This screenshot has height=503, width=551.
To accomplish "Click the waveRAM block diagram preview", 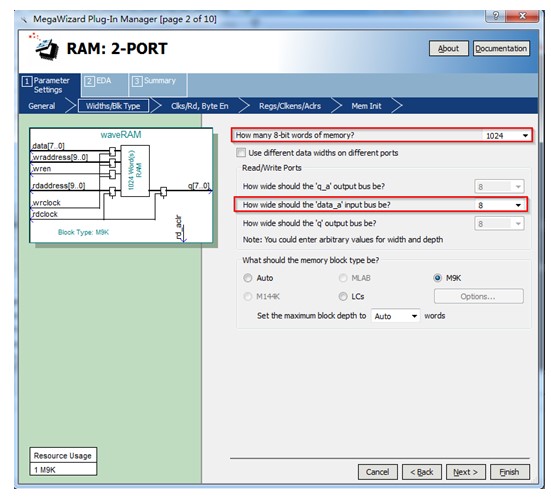I will pos(121,185).
